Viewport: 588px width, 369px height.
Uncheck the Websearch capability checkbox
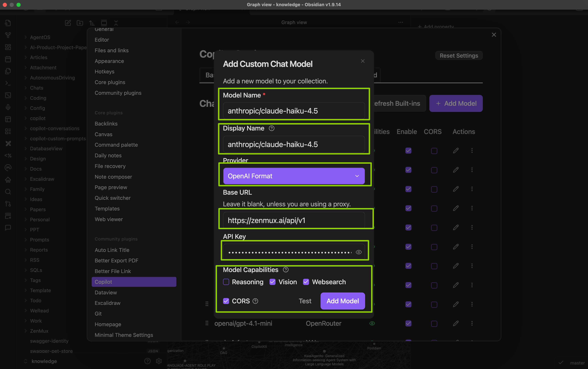306,282
